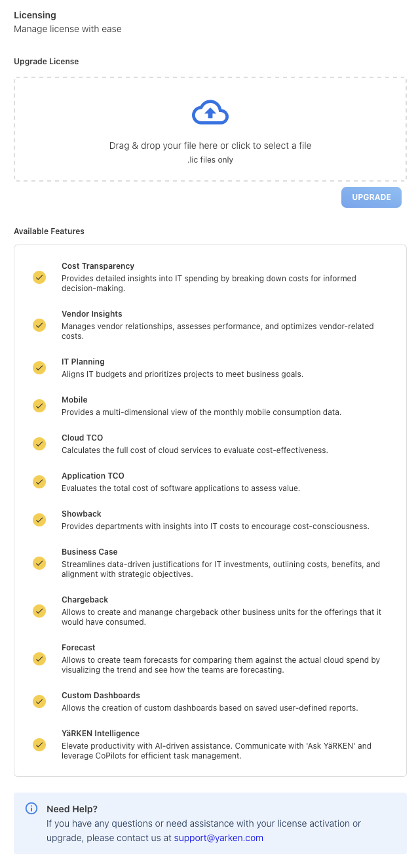Click the Cost Transparency checkmark icon
Screen dimensions: 418x868
(x=39, y=277)
